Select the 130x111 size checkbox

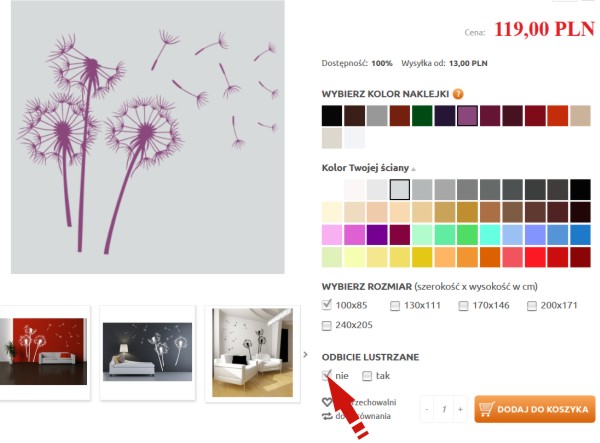(x=395, y=306)
